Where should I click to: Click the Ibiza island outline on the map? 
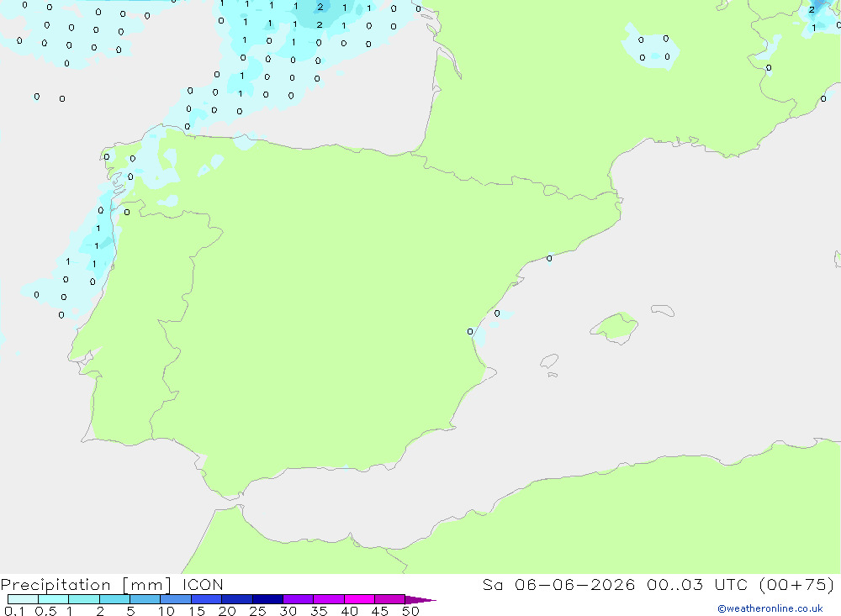pyautogui.click(x=549, y=361)
